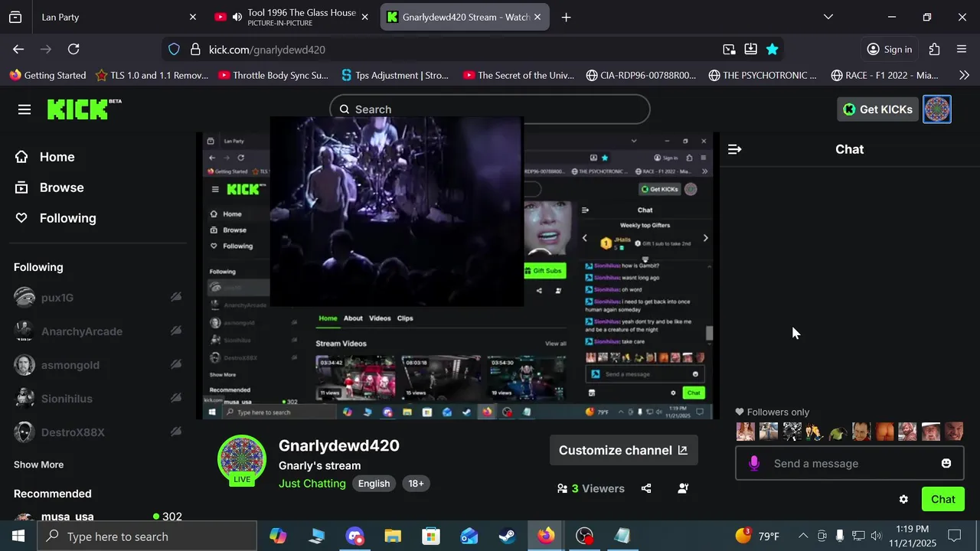Open the Firefox application menu
Screen dimensions: 980x551
962,49
